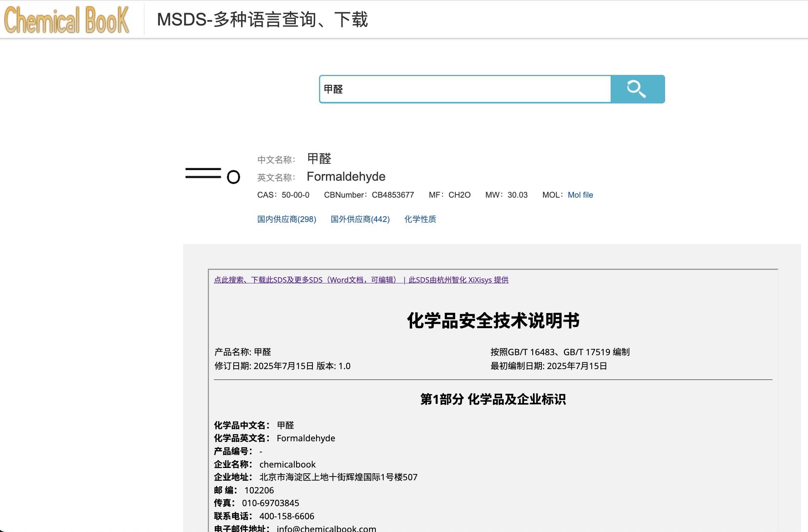Open the 化学性质 link
808x532 pixels.
420,219
